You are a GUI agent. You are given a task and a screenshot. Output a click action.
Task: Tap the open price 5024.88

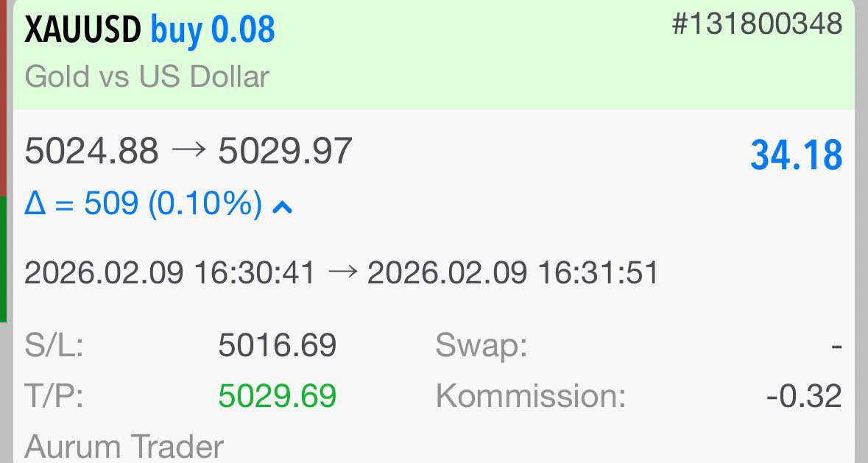pyautogui.click(x=91, y=152)
